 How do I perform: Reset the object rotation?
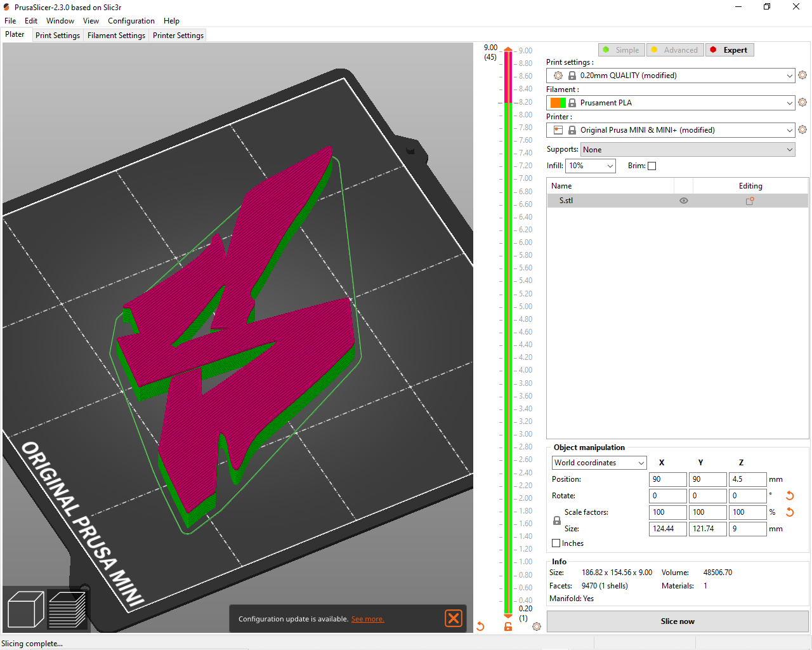point(790,496)
